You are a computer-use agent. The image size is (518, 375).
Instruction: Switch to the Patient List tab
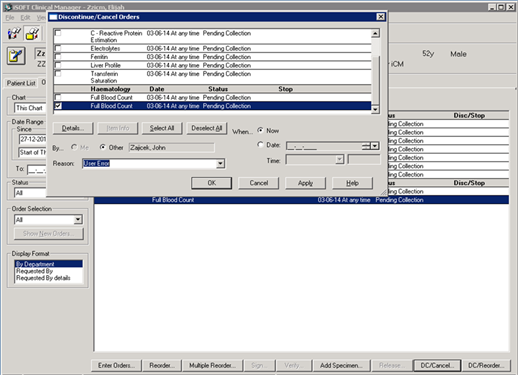[21, 83]
